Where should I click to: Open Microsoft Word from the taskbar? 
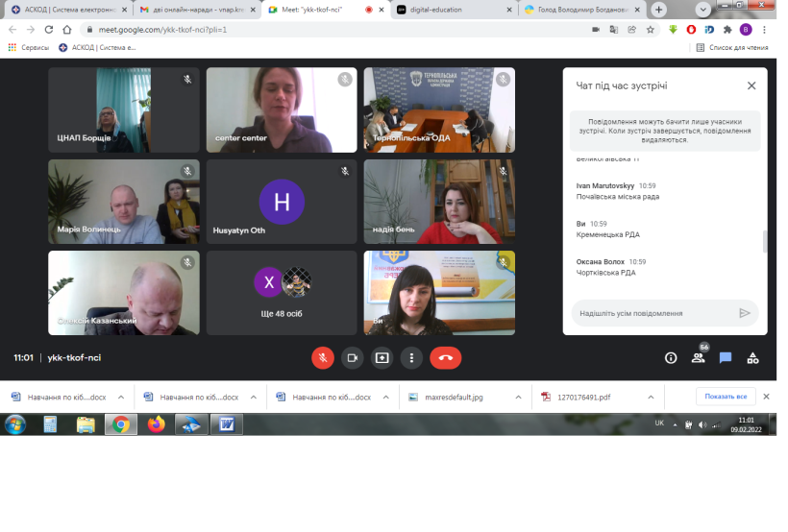pos(227,424)
